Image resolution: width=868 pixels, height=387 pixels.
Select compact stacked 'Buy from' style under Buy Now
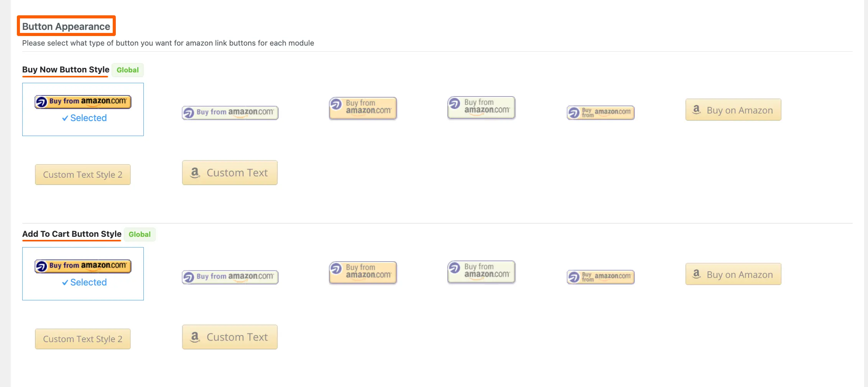[600, 113]
